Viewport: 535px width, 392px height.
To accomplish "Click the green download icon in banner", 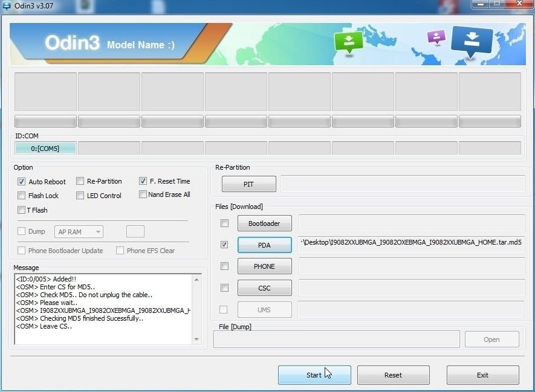I will tap(348, 42).
